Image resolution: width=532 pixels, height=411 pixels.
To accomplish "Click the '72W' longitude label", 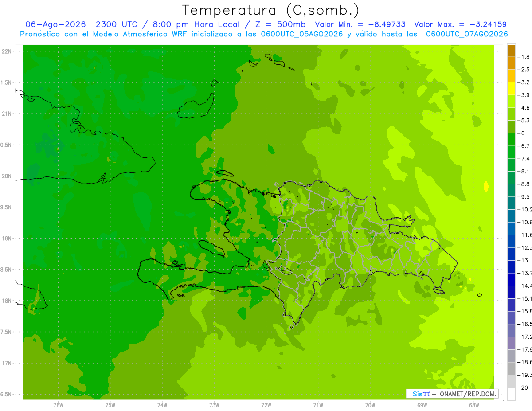I will [x=266, y=405].
